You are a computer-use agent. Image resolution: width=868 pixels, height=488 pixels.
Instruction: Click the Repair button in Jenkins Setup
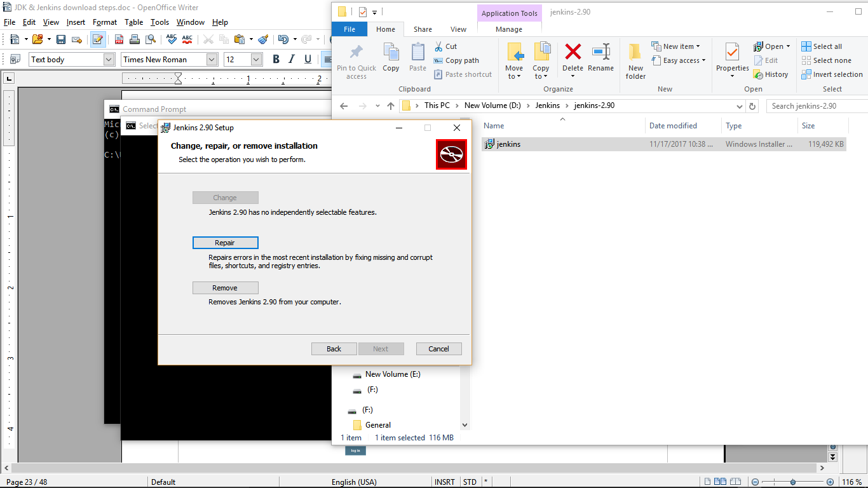point(225,242)
